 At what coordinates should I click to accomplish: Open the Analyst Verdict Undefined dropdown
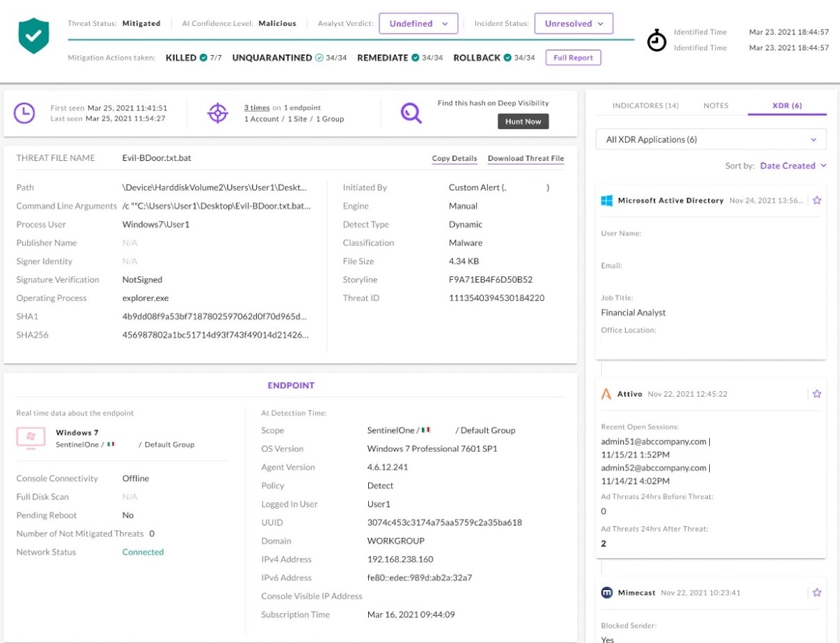(419, 23)
